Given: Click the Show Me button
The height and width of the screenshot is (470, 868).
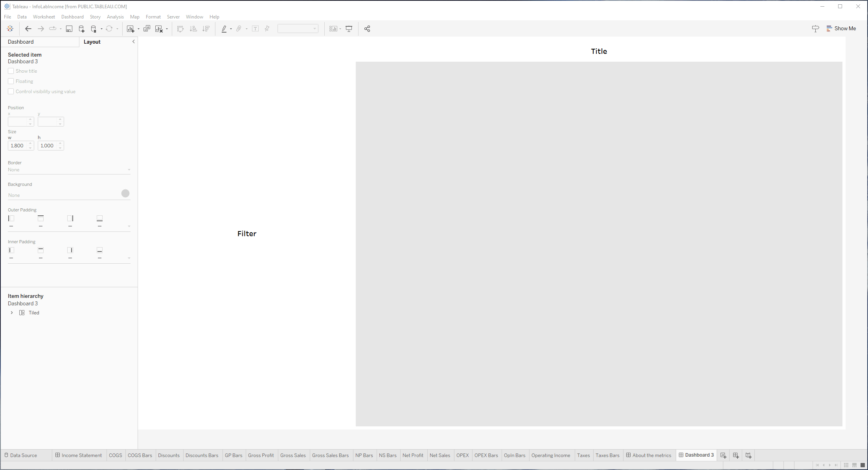Looking at the screenshot, I should coord(841,29).
